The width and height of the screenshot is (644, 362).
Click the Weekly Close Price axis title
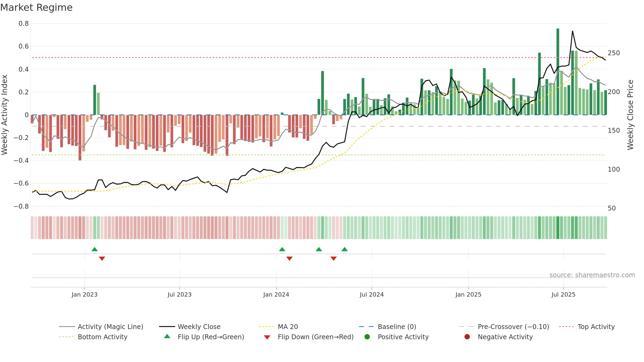tap(630, 115)
